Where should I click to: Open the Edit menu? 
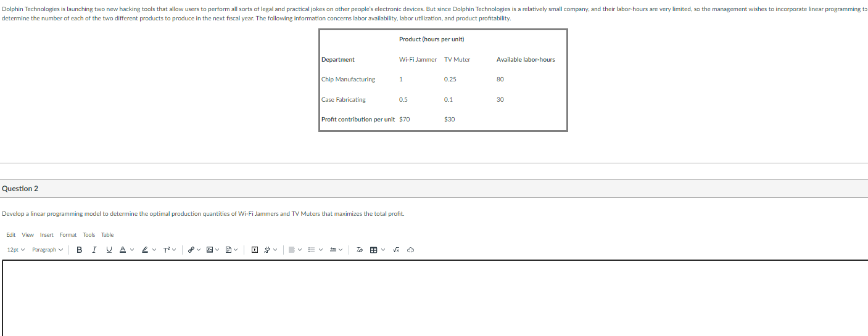[11, 235]
